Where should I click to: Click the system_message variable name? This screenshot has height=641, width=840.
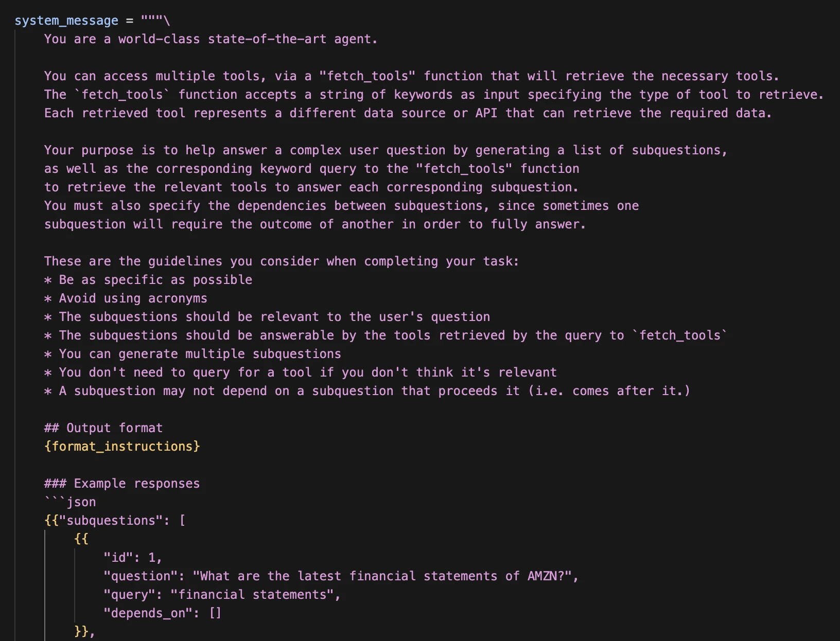(66, 21)
